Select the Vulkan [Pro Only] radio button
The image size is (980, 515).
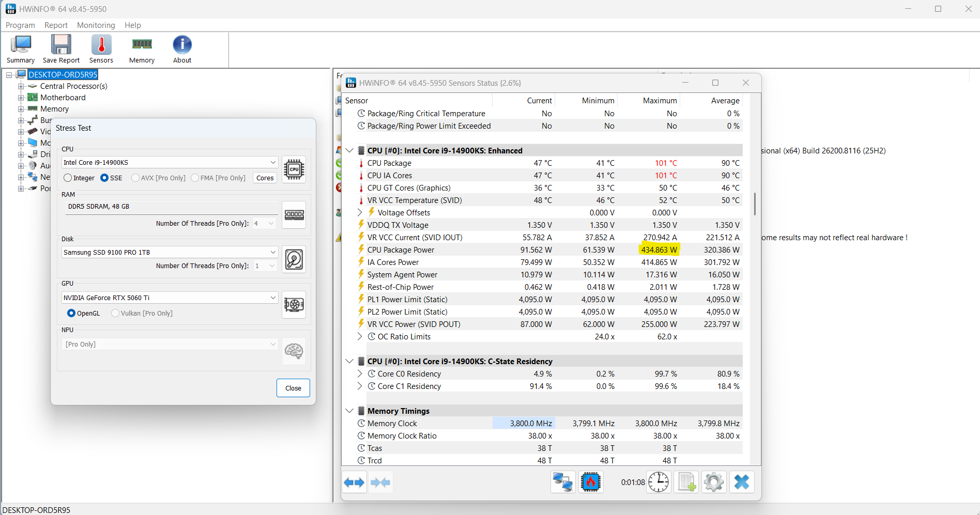[x=115, y=313]
